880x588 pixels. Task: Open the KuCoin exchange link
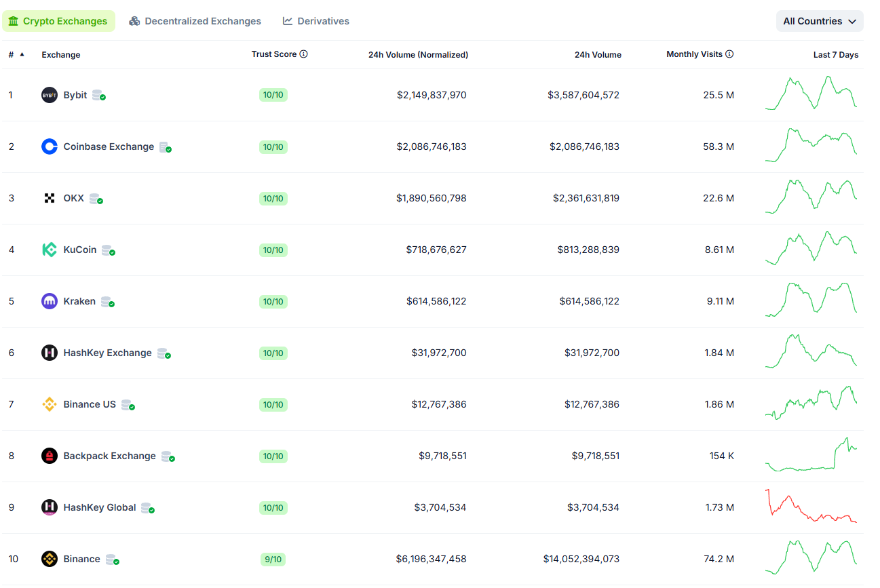80,250
